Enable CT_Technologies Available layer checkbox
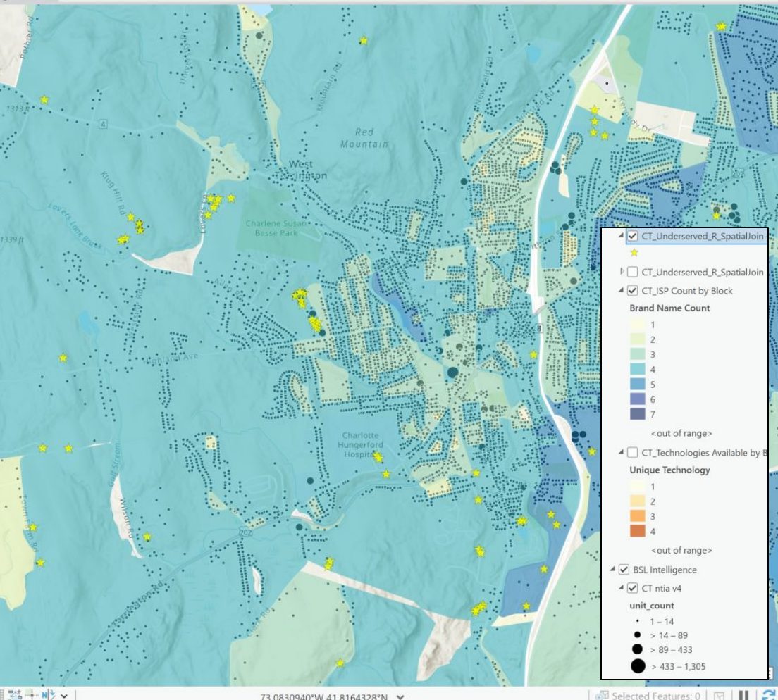This screenshot has height=700, width=778. pyautogui.click(x=633, y=452)
